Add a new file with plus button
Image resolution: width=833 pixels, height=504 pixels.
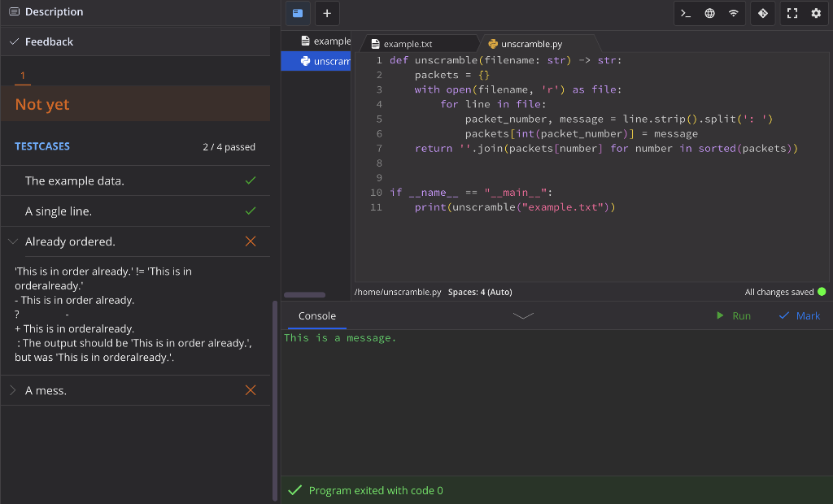pyautogui.click(x=326, y=13)
